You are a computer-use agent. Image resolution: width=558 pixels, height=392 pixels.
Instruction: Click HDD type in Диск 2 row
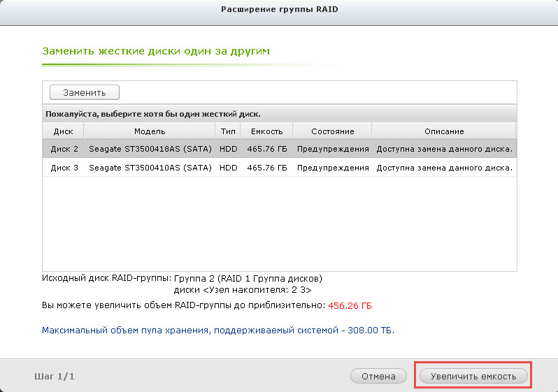click(228, 149)
